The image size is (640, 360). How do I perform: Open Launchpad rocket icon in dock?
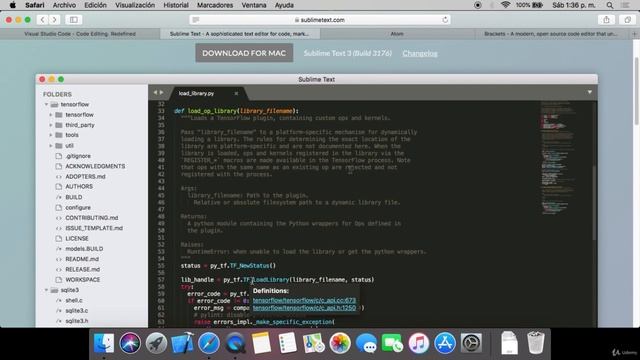[156, 343]
